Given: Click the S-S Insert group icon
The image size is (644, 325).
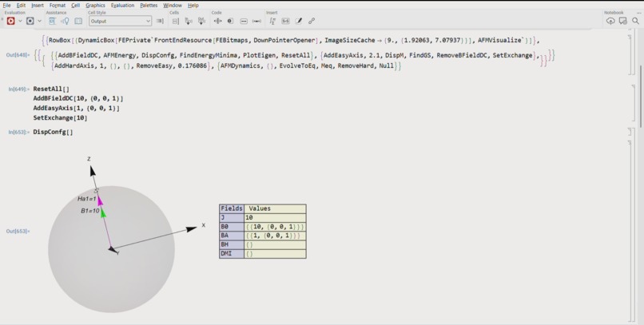Looking at the screenshot, I should (x=285, y=21).
